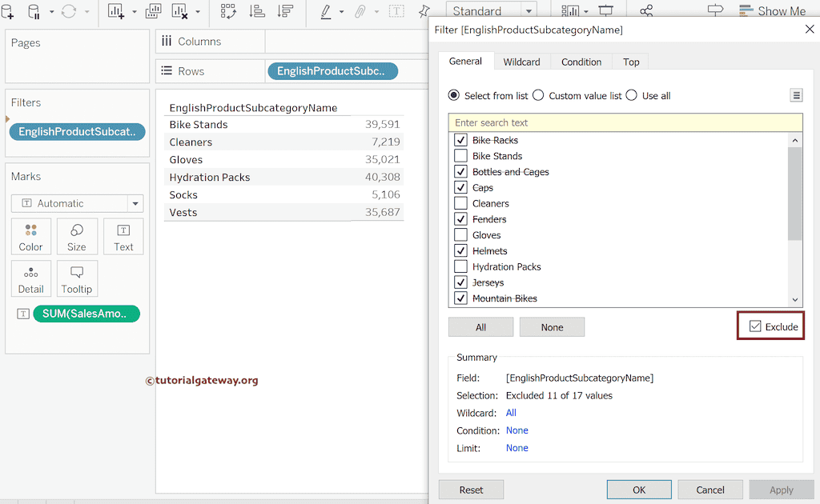820x504 pixels.
Task: Click the Wildcard All link in Summary
Action: [x=511, y=413]
